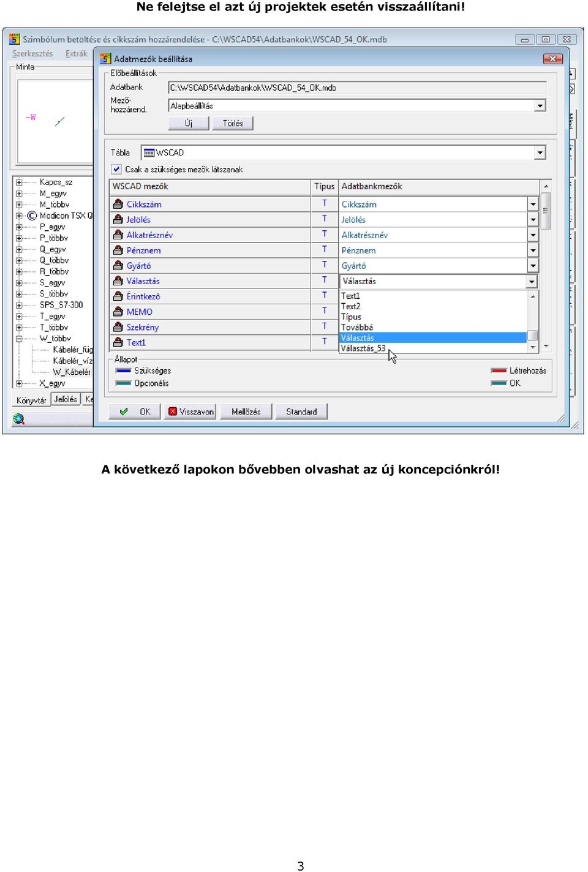Select highlighted Választás in the dropdown list
588x872 pixels.
click(433, 337)
